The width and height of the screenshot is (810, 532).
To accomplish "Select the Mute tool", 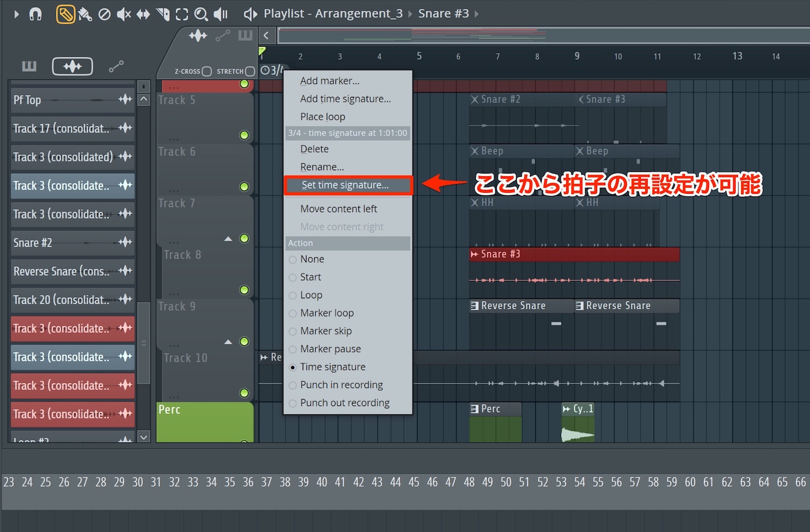I will (124, 14).
